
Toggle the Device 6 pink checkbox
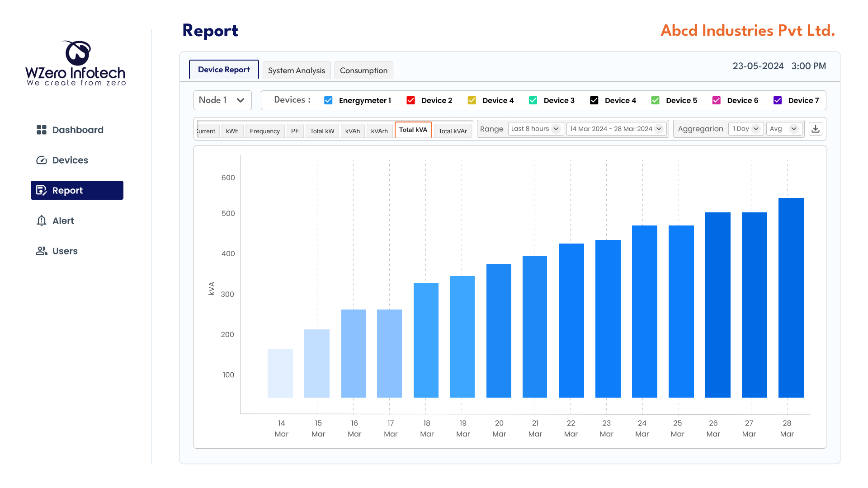pos(717,100)
